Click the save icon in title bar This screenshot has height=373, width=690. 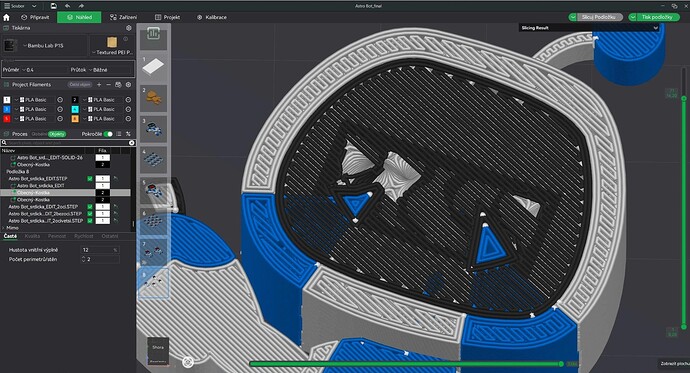[53, 6]
